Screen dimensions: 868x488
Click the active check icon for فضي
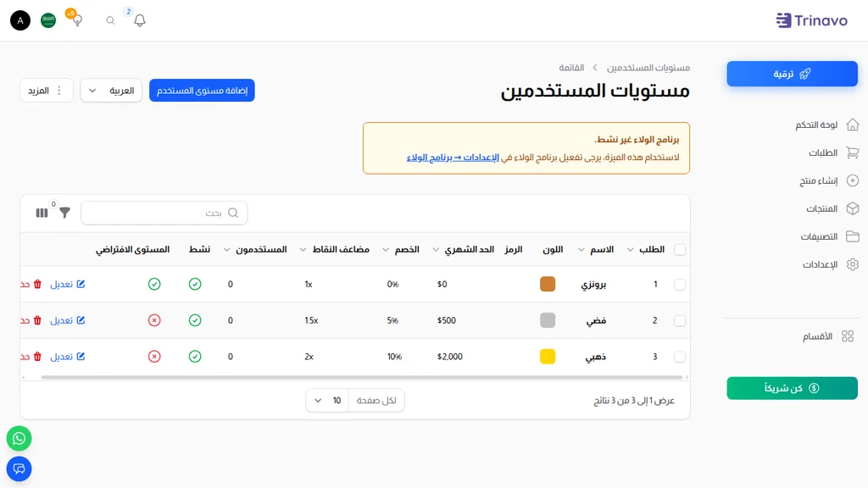195,320
